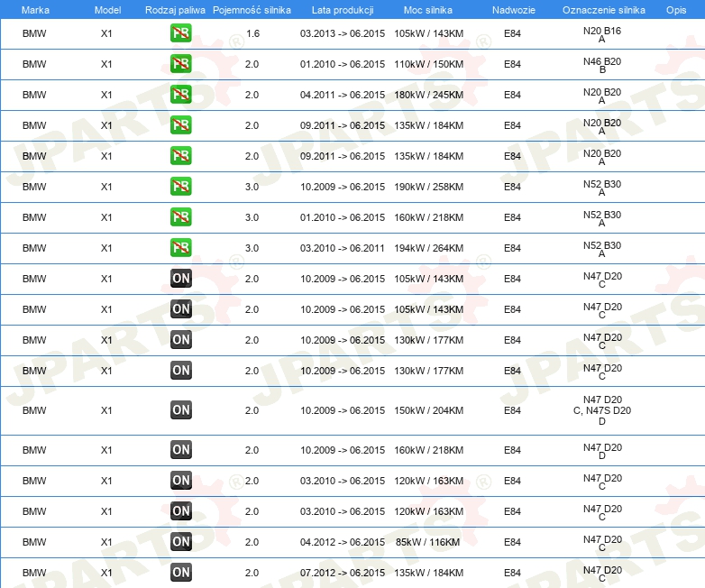Click the Pojemność silnika column header
This screenshot has width=705, height=588.
click(252, 10)
